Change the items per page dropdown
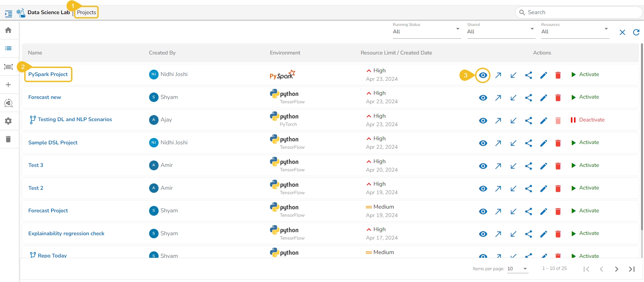The height and width of the screenshot is (282, 644). [517, 269]
